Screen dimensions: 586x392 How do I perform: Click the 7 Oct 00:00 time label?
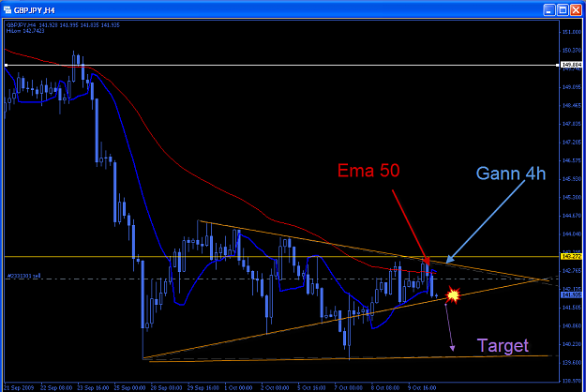click(x=348, y=387)
